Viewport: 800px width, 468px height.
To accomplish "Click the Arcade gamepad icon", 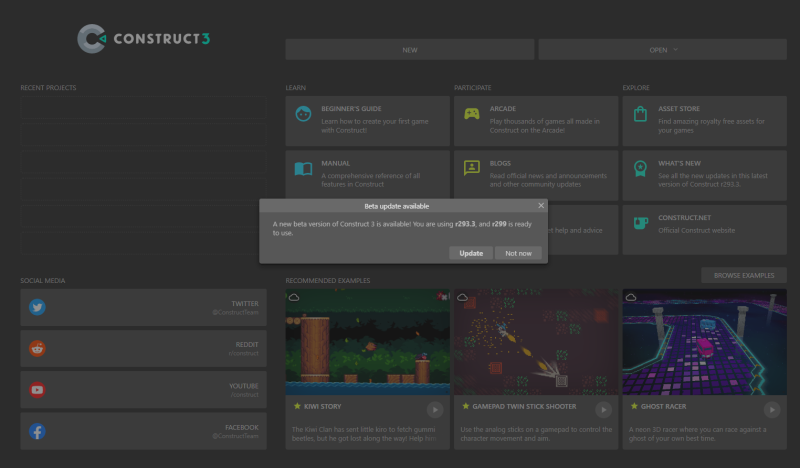I will [471, 113].
